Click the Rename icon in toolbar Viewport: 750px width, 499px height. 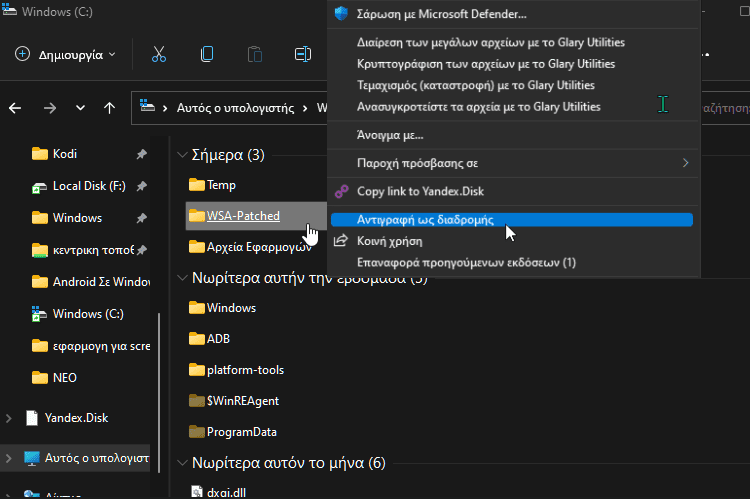tap(303, 54)
